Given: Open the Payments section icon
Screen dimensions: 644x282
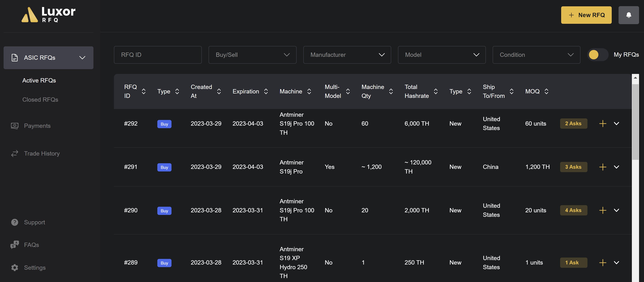Looking at the screenshot, I should [x=15, y=126].
